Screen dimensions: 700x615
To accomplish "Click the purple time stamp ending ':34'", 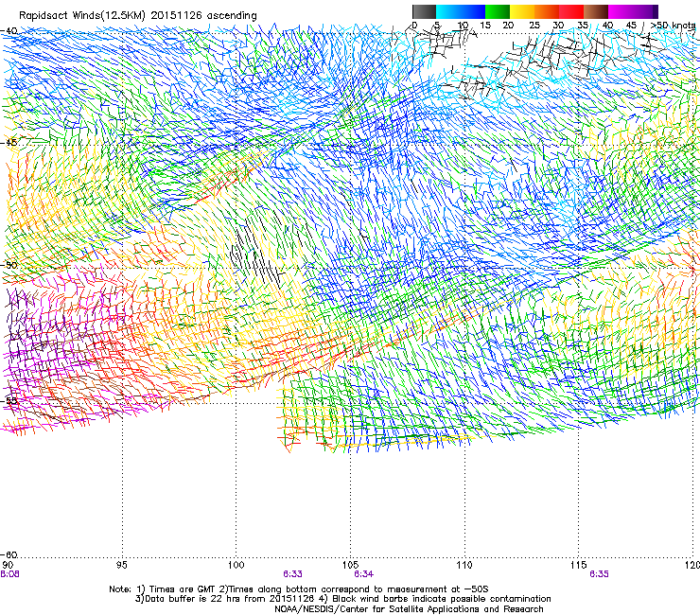I will pos(364,574).
